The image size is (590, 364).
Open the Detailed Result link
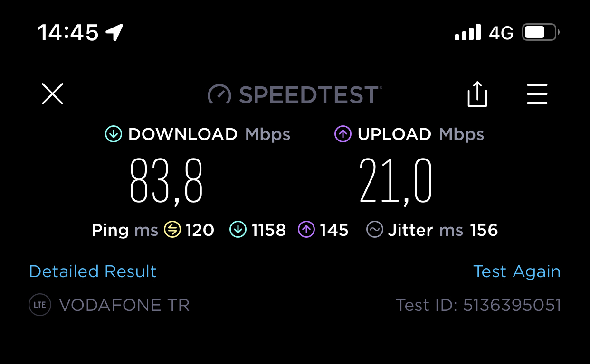[93, 271]
